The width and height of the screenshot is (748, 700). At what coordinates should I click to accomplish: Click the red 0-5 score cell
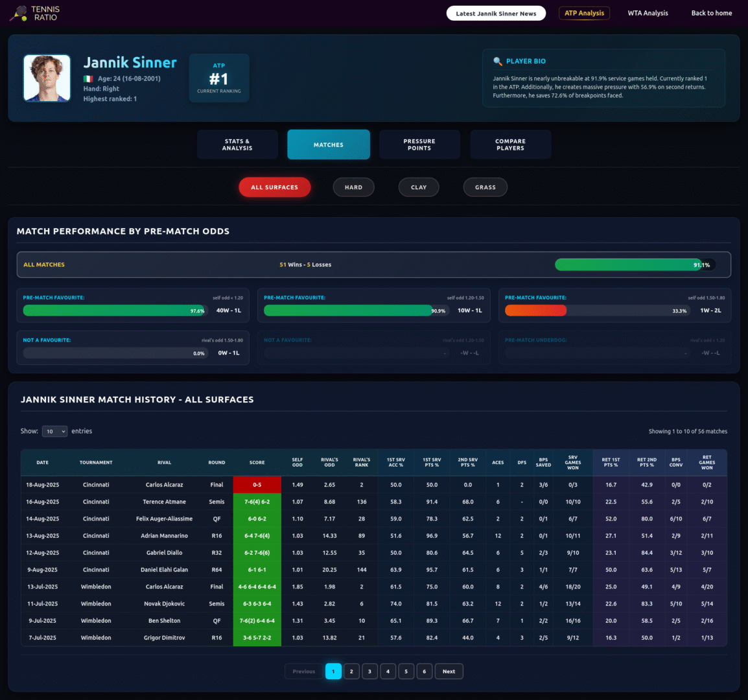[x=257, y=485]
